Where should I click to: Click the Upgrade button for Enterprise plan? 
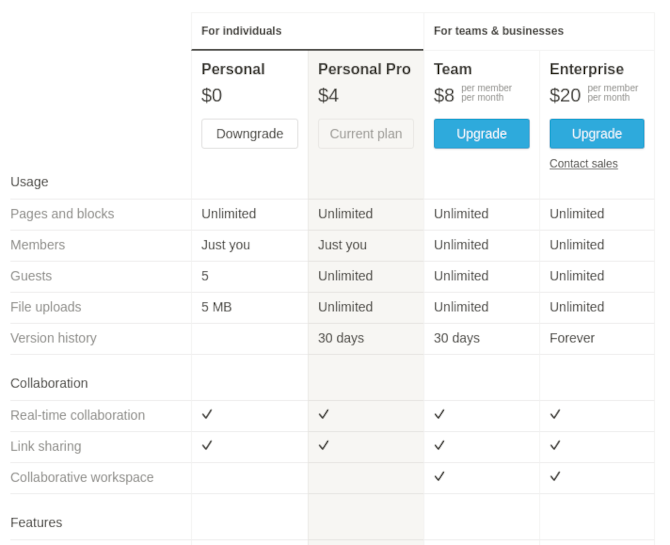[596, 134]
